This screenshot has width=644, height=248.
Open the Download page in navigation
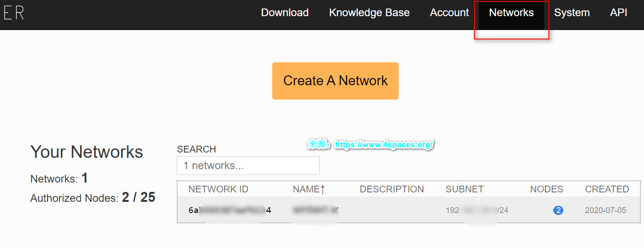(285, 13)
